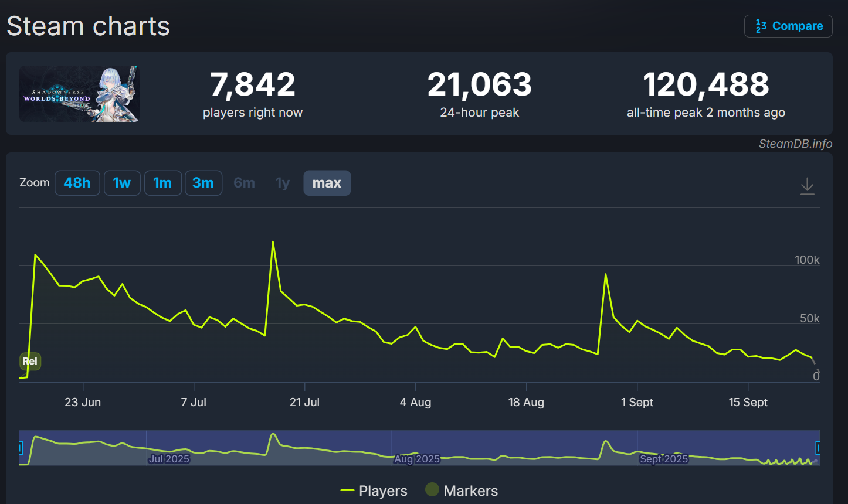Click the Compare button

click(x=788, y=26)
